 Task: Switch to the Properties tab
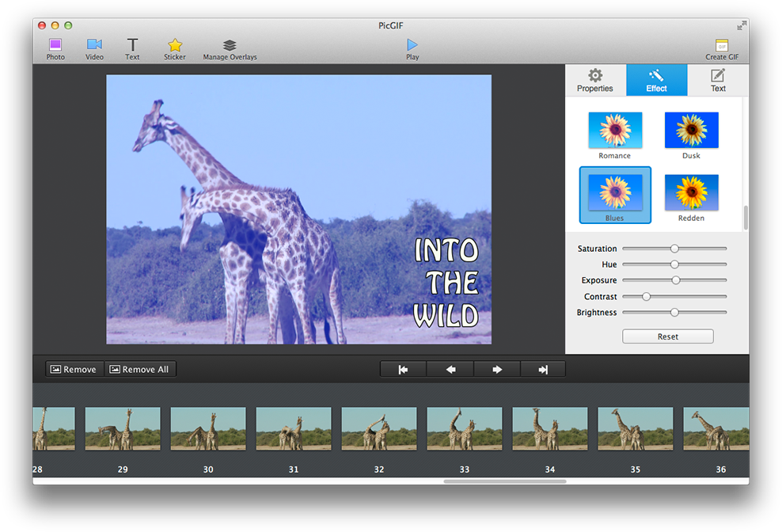click(x=595, y=80)
